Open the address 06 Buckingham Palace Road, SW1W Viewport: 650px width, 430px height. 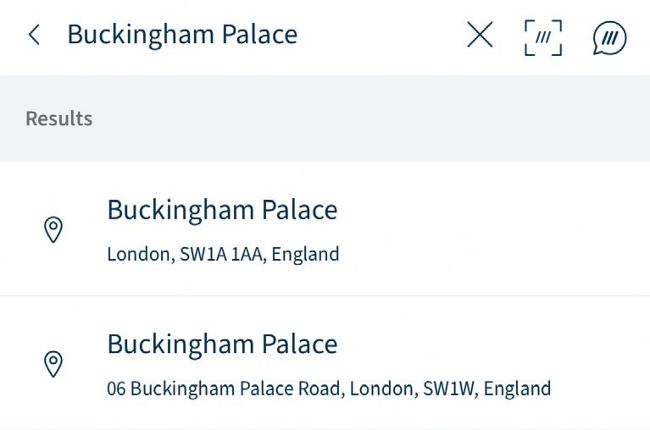click(x=329, y=388)
